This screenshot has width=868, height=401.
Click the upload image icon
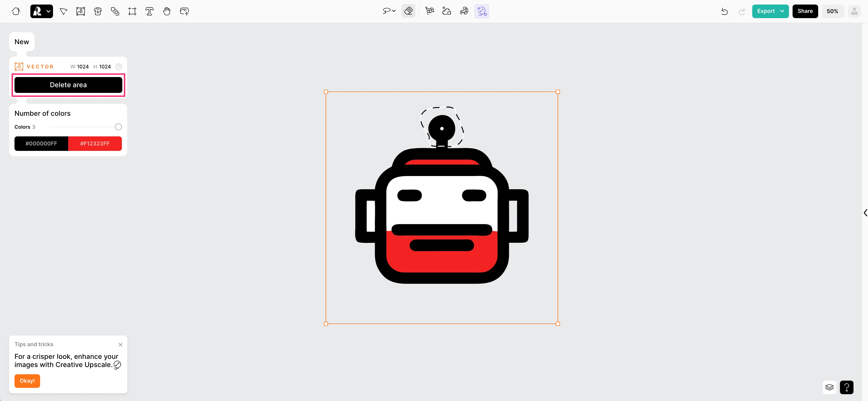point(184,11)
